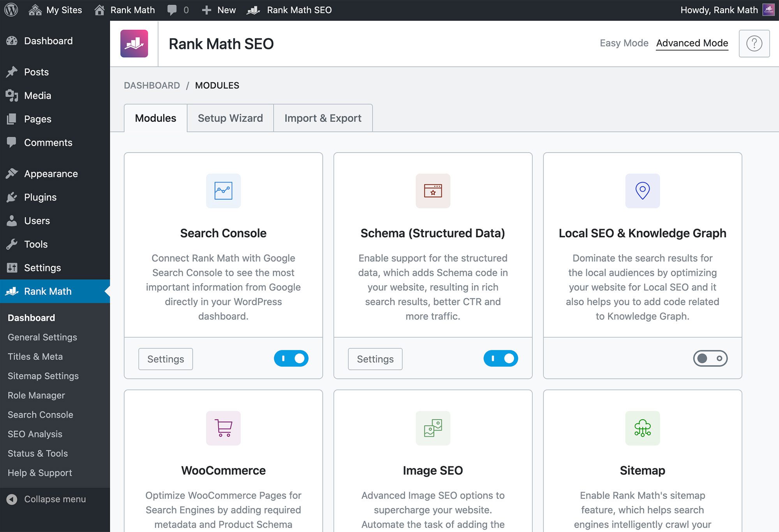Select General Settings from sidebar menu
The width and height of the screenshot is (779, 532).
tap(42, 337)
